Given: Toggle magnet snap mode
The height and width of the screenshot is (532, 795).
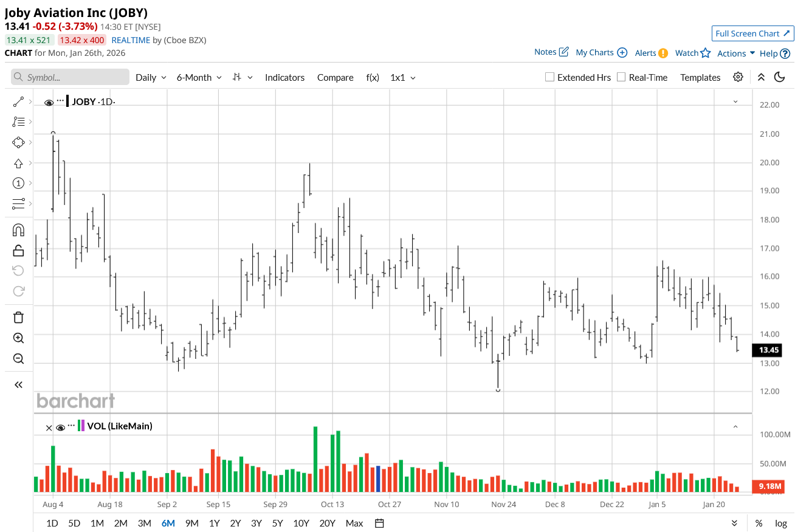Looking at the screenshot, I should 18,230.
